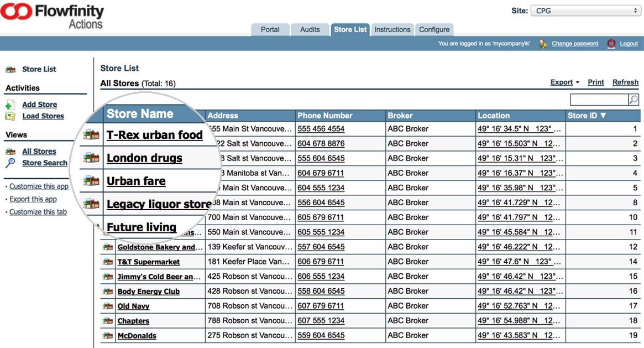The image size is (644, 348).
Task: Click the Add Store plus icon
Action: [10, 105]
